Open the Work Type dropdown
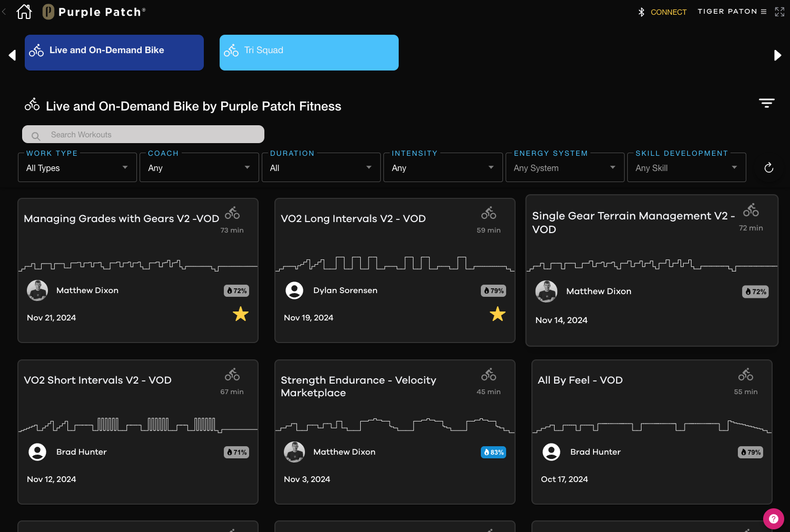The height and width of the screenshot is (532, 790). (77, 168)
